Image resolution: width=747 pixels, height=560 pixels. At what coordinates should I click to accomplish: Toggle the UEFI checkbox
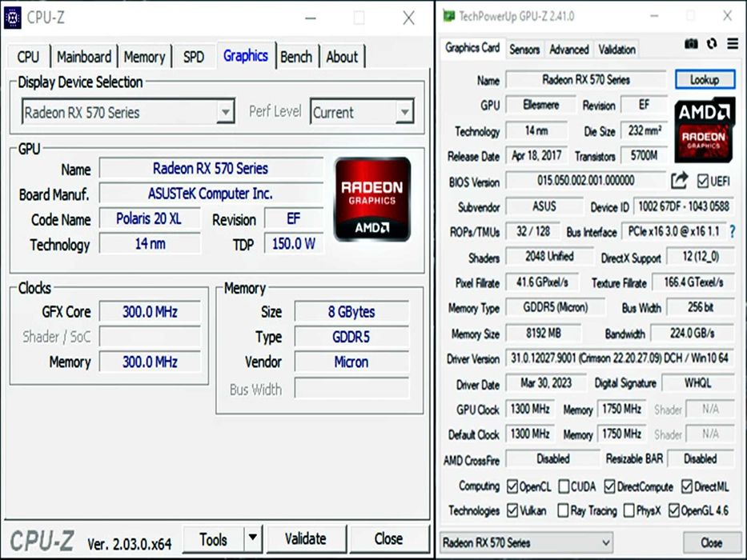point(702,181)
